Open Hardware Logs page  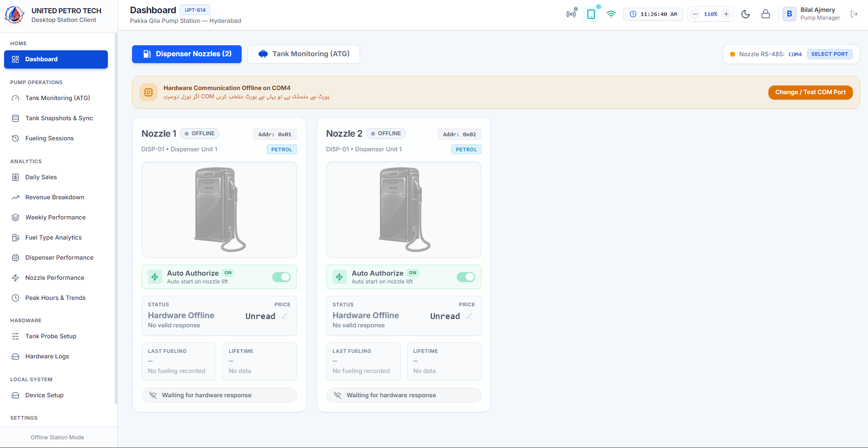(x=56, y=356)
